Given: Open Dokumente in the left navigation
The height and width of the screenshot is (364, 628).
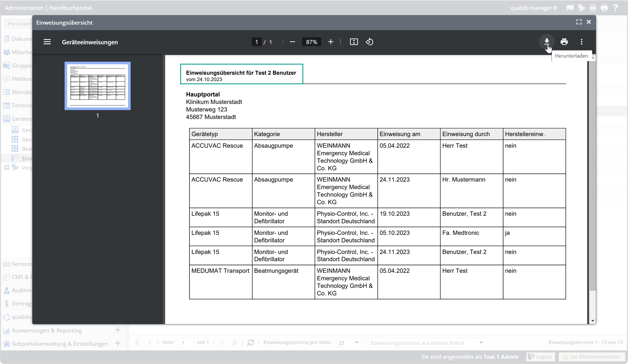Looking at the screenshot, I should click(18, 39).
